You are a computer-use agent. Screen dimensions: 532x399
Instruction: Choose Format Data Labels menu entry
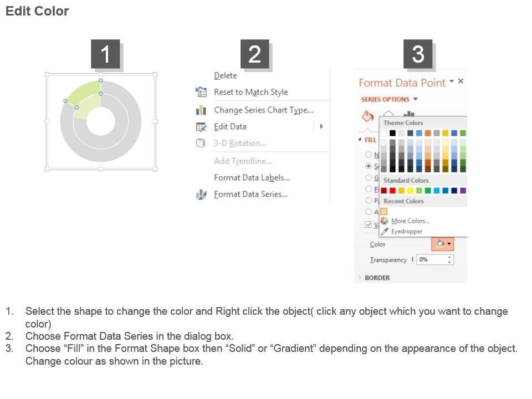coord(252,178)
